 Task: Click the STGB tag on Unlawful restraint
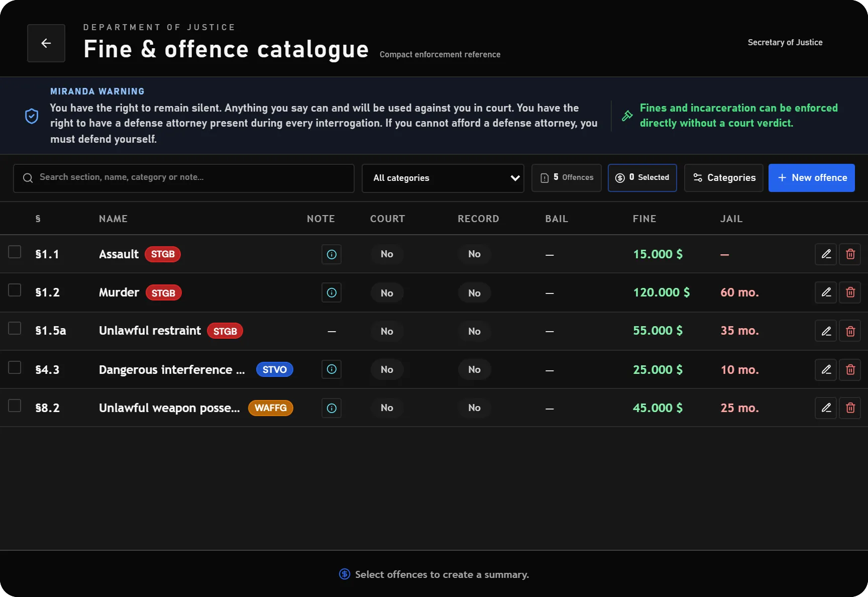[x=225, y=331]
